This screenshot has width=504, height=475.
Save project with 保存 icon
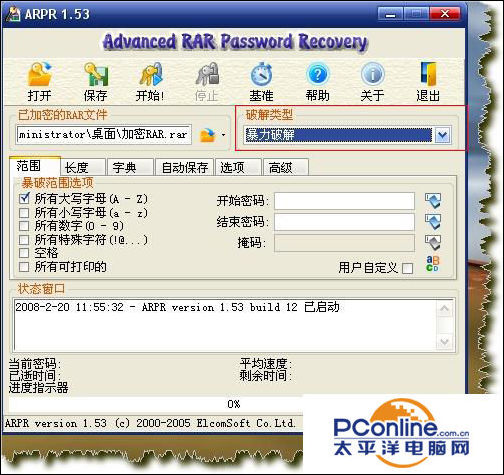(96, 74)
